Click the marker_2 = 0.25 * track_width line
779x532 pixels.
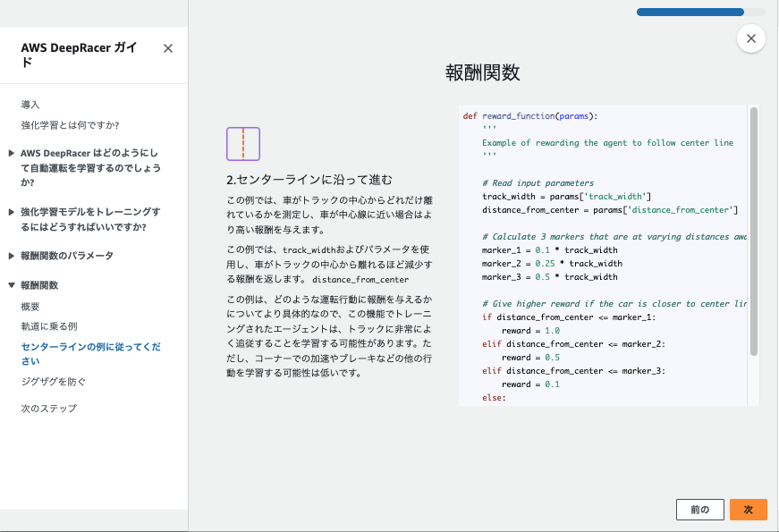552,264
